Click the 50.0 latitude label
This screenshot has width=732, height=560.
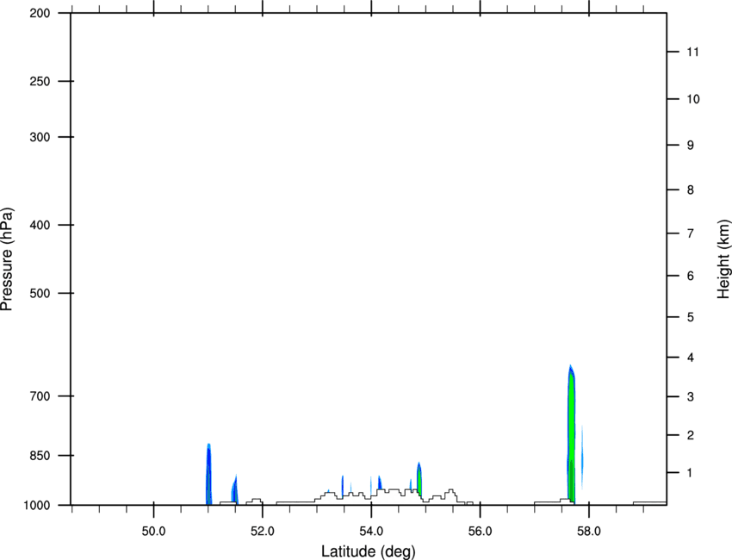pos(154,532)
